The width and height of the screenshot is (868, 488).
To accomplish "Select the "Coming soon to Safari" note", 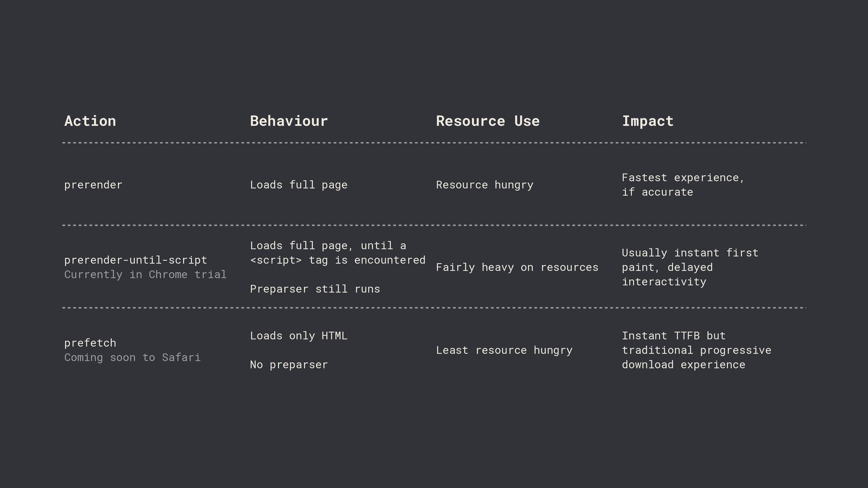I will (132, 357).
